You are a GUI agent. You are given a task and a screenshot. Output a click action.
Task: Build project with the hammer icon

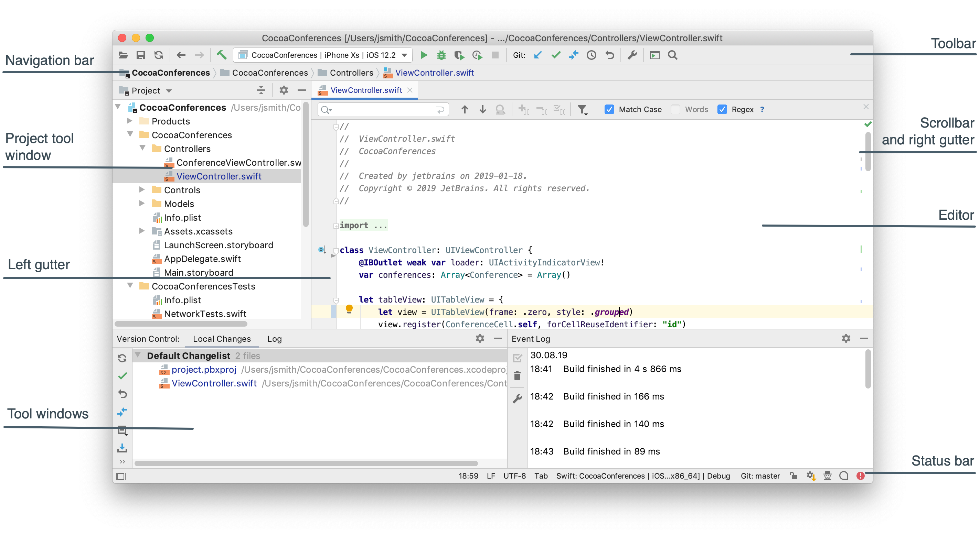(x=221, y=55)
